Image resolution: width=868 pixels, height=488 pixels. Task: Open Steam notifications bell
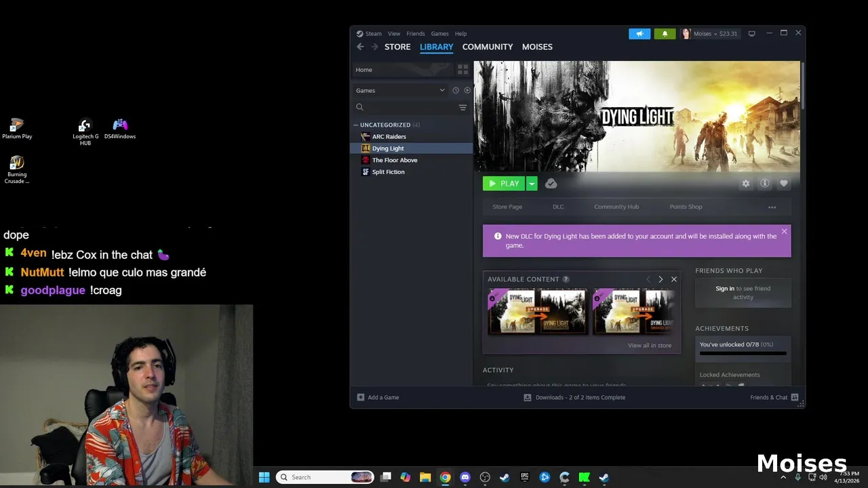(665, 33)
